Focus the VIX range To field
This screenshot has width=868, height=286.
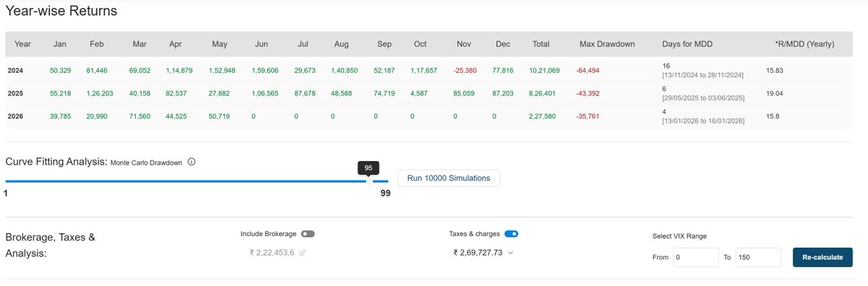tap(758, 257)
